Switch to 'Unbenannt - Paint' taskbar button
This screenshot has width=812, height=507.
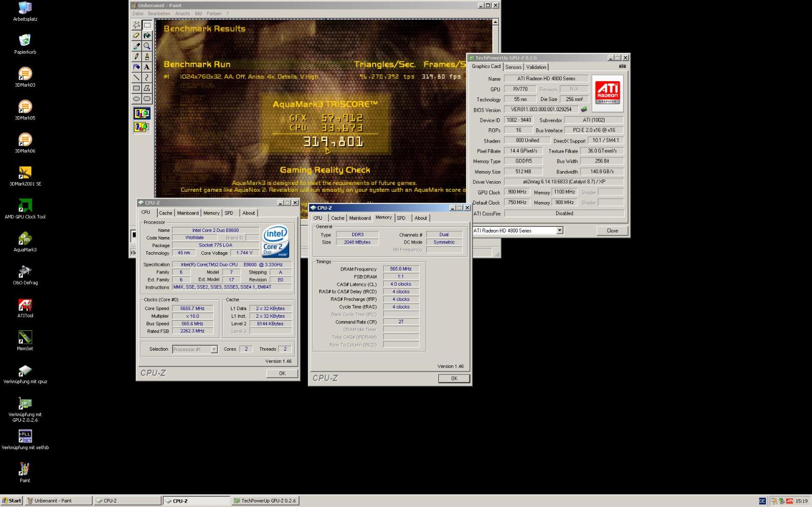(58, 500)
